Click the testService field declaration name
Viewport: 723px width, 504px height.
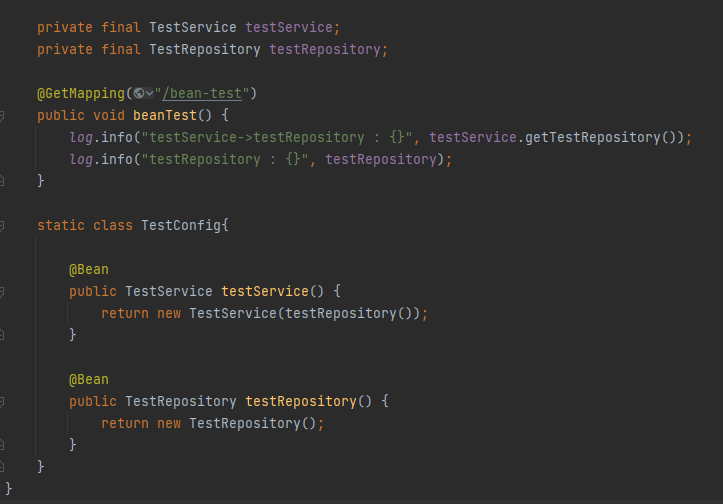click(289, 27)
